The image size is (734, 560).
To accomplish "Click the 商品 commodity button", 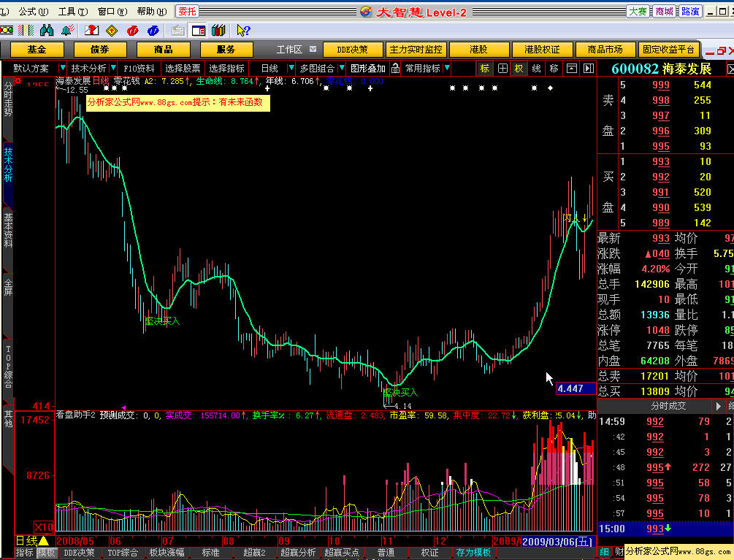I will pyautogui.click(x=164, y=49).
